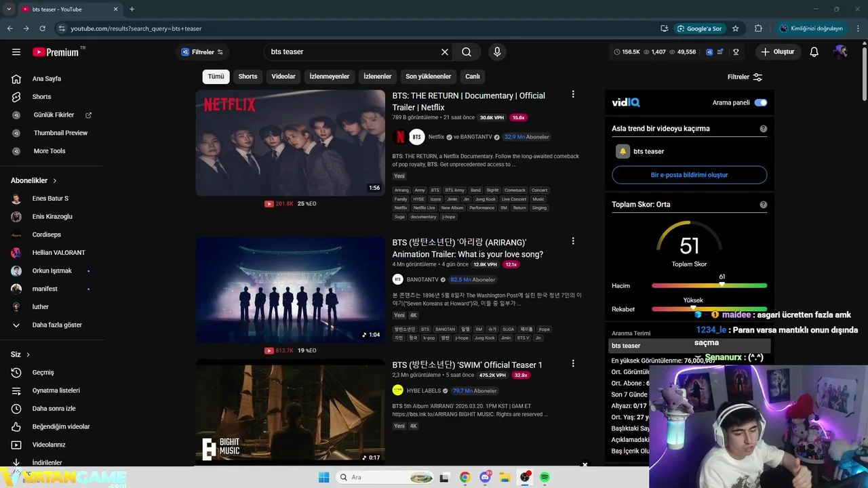Open the notifications bell

click(x=814, y=52)
